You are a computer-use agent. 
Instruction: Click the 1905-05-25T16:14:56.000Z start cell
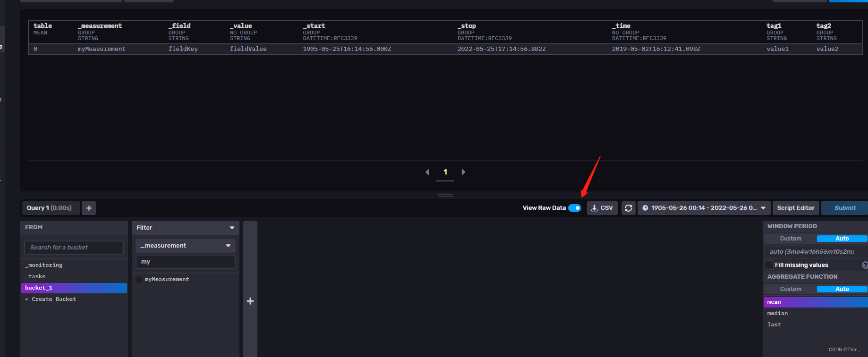347,49
